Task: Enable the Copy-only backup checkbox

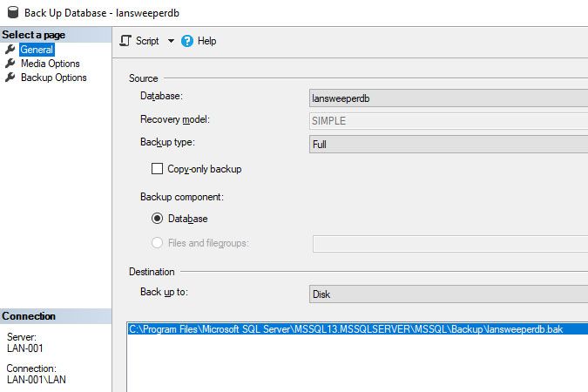Action: pos(158,169)
